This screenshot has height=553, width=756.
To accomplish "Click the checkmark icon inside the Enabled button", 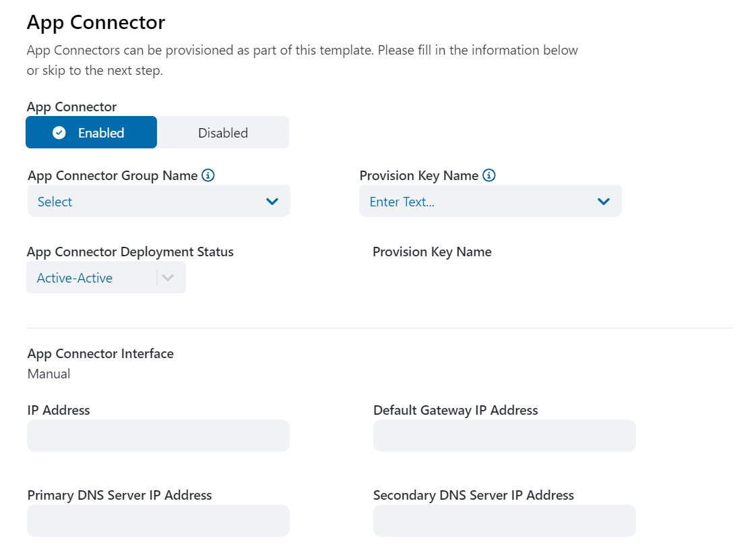I will 59,132.
